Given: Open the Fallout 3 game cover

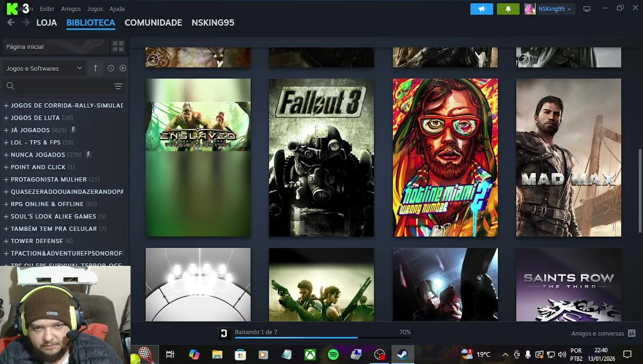Looking at the screenshot, I should (x=321, y=157).
